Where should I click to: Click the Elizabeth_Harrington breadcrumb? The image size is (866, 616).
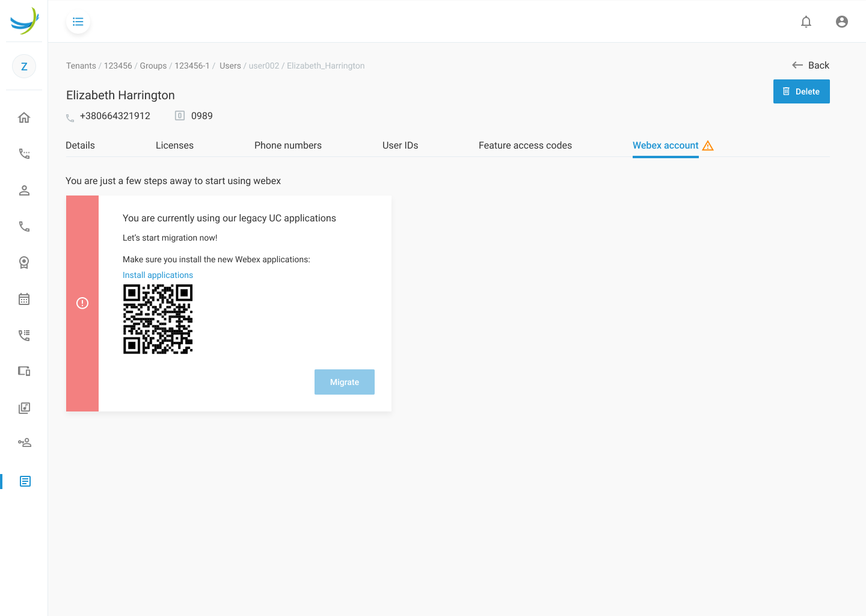(326, 66)
